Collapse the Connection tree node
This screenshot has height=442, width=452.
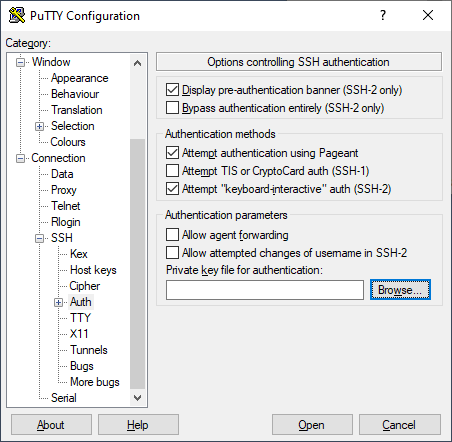point(20,158)
